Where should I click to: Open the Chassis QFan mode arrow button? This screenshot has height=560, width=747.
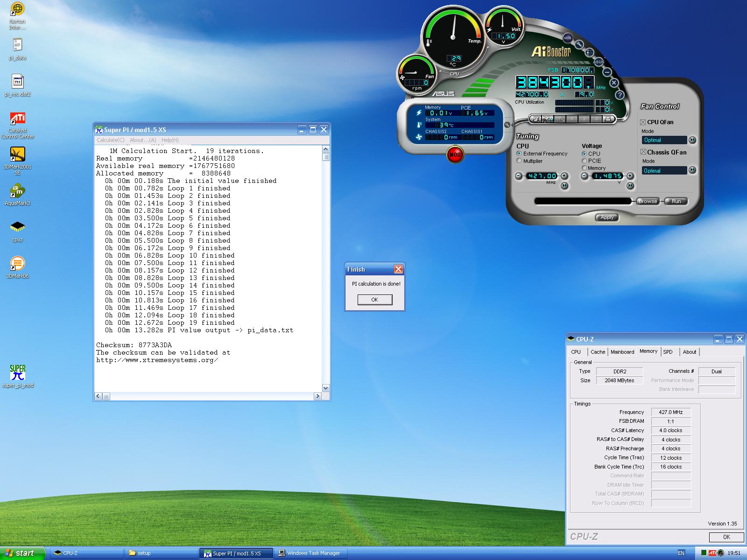point(692,170)
